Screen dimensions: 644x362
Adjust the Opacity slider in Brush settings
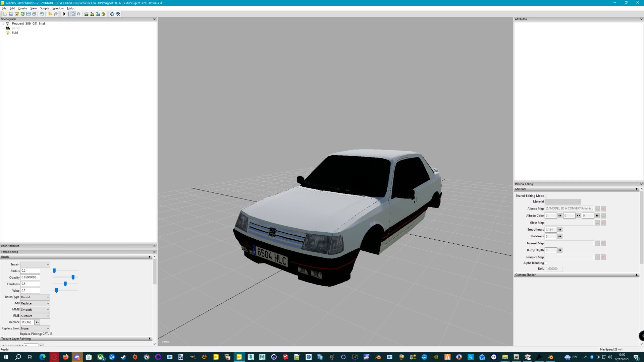(x=73, y=277)
